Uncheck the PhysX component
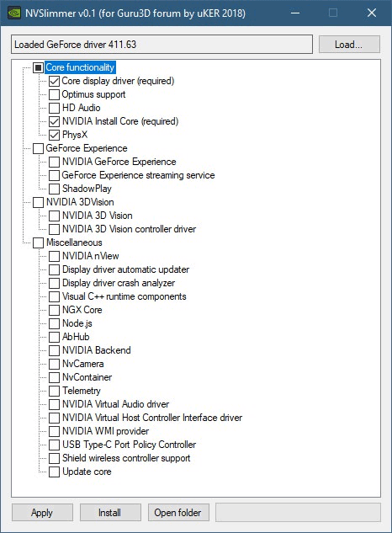The width and height of the screenshot is (392, 533). click(x=54, y=135)
